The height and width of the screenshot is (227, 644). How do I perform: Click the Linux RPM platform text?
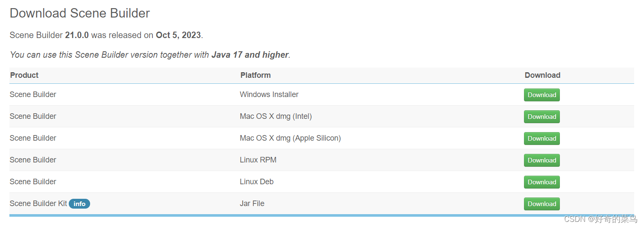[x=258, y=160]
